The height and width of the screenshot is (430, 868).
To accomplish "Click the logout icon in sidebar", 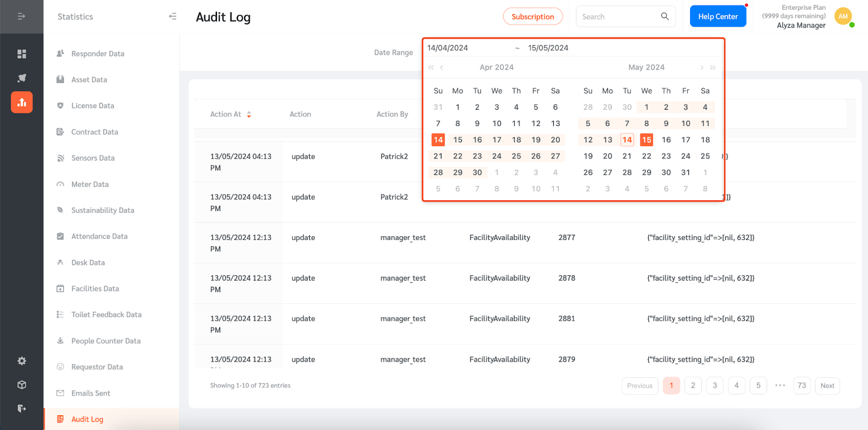I will pyautogui.click(x=22, y=408).
